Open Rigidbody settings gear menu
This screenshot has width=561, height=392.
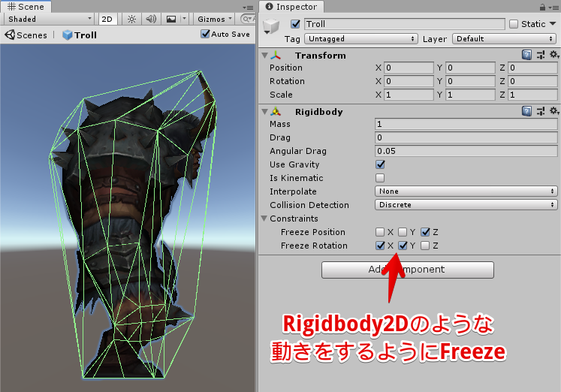(x=554, y=111)
